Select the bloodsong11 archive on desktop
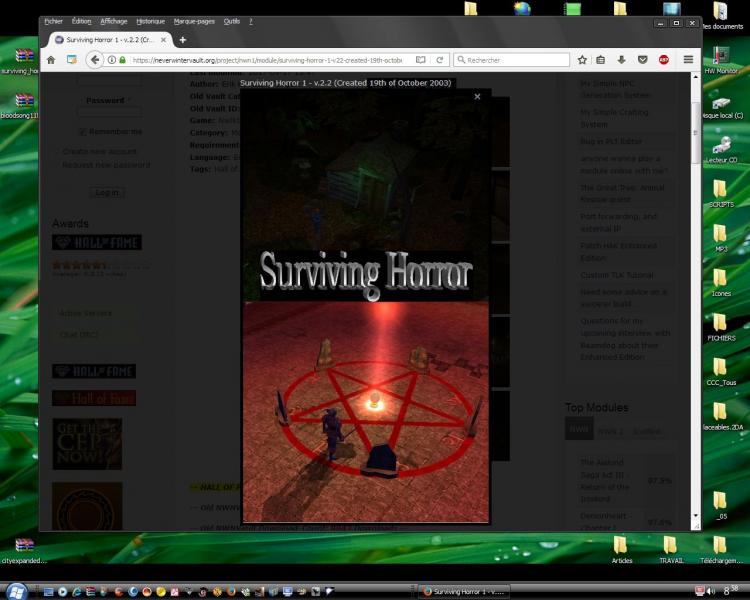This screenshot has height=600, width=750. (x=20, y=106)
